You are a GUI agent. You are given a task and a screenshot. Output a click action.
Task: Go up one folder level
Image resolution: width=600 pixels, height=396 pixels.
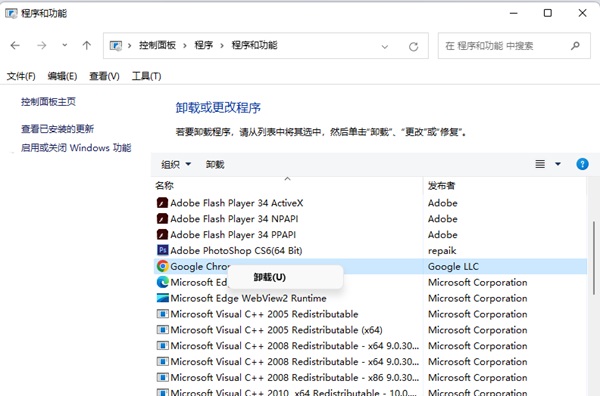coord(87,46)
